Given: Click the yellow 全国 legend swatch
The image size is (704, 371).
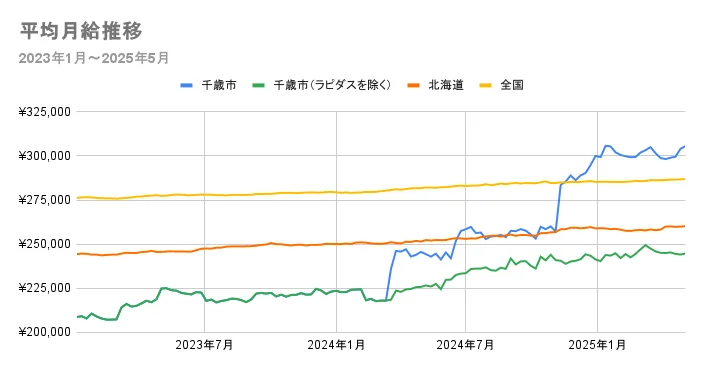Looking at the screenshot, I should pyautogui.click(x=485, y=85).
